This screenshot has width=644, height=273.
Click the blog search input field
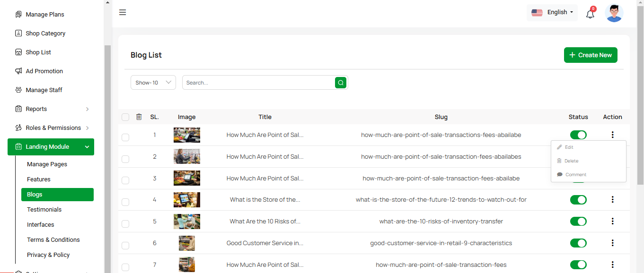[x=258, y=83]
